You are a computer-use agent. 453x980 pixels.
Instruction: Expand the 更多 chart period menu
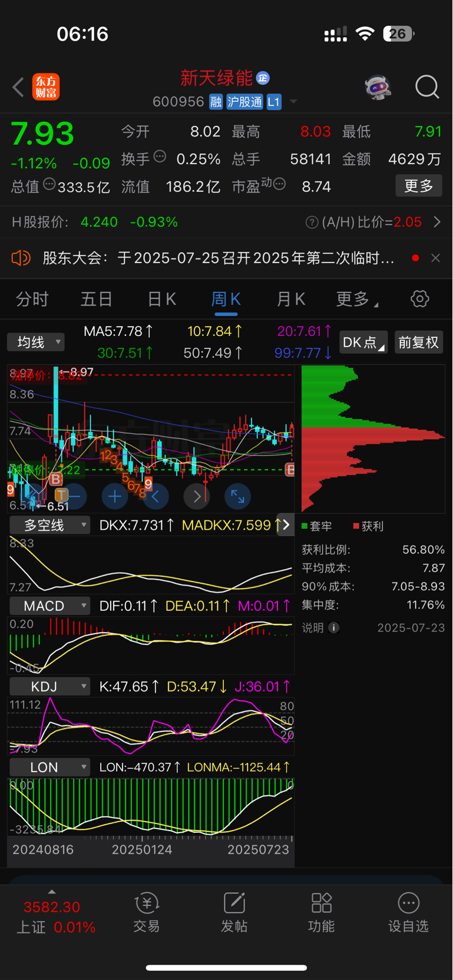(357, 299)
